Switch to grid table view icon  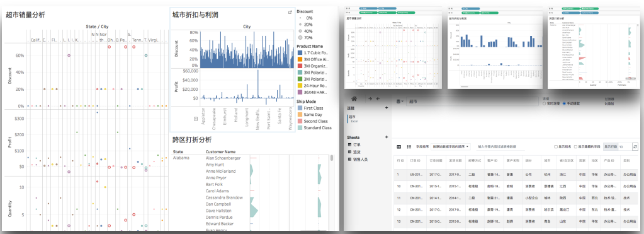[399, 147]
